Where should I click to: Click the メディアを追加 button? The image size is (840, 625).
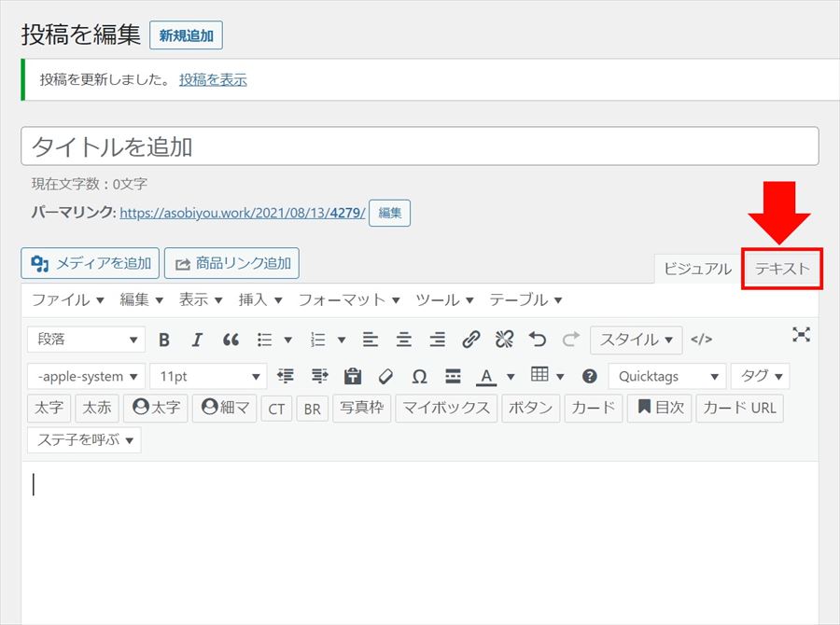coord(91,263)
